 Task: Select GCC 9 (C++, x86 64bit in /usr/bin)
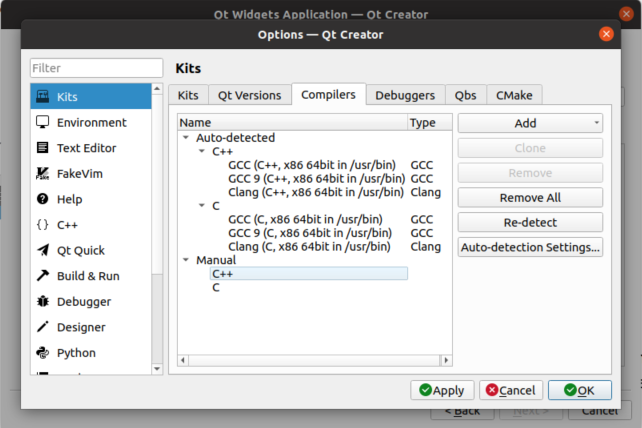(x=316, y=178)
